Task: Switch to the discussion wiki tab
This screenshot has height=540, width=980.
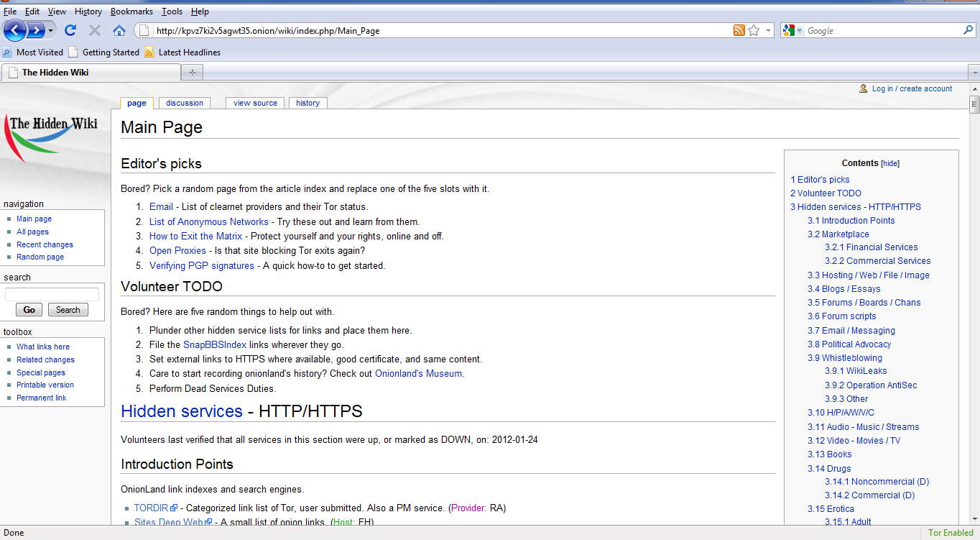Action: click(x=185, y=103)
